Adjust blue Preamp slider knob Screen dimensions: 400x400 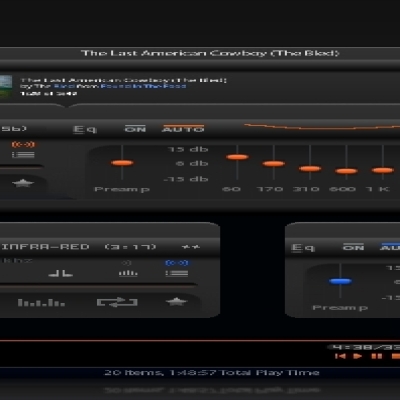point(340,281)
